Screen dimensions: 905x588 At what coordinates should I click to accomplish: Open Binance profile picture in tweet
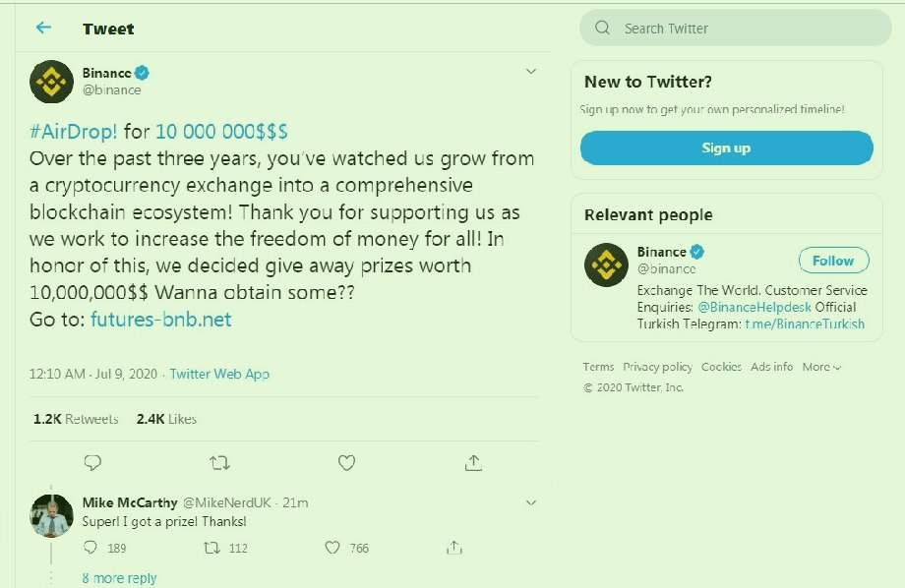point(52,81)
